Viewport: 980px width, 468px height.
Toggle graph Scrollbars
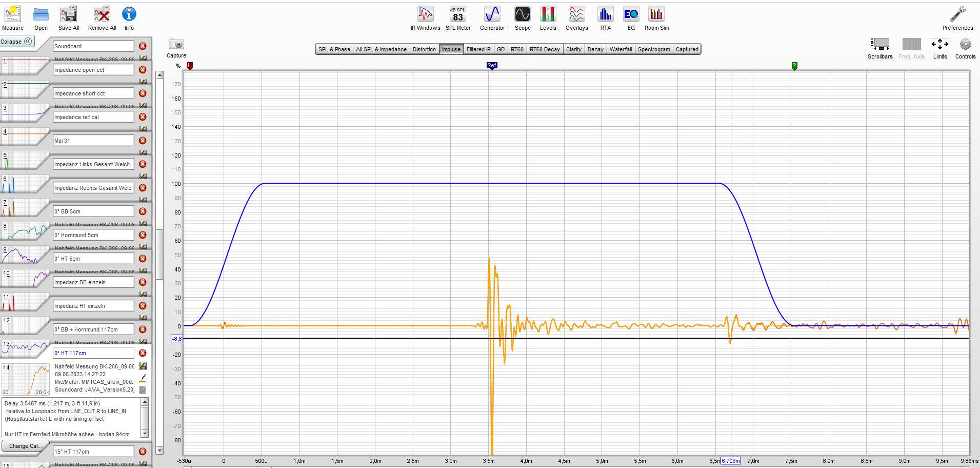coord(880,48)
